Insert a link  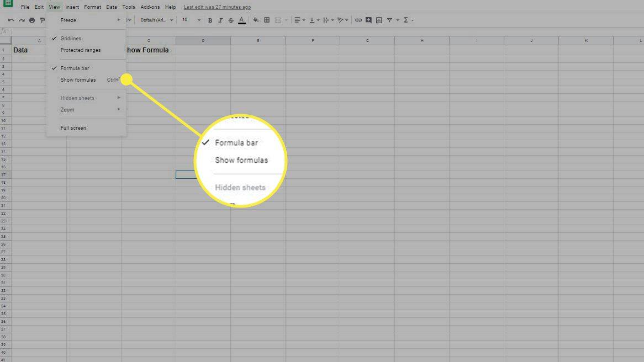point(358,20)
